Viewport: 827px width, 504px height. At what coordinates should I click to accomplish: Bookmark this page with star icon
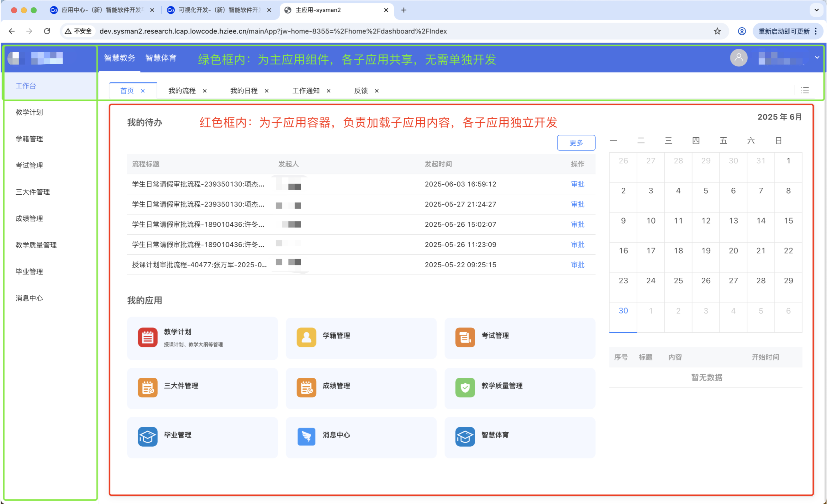(717, 31)
